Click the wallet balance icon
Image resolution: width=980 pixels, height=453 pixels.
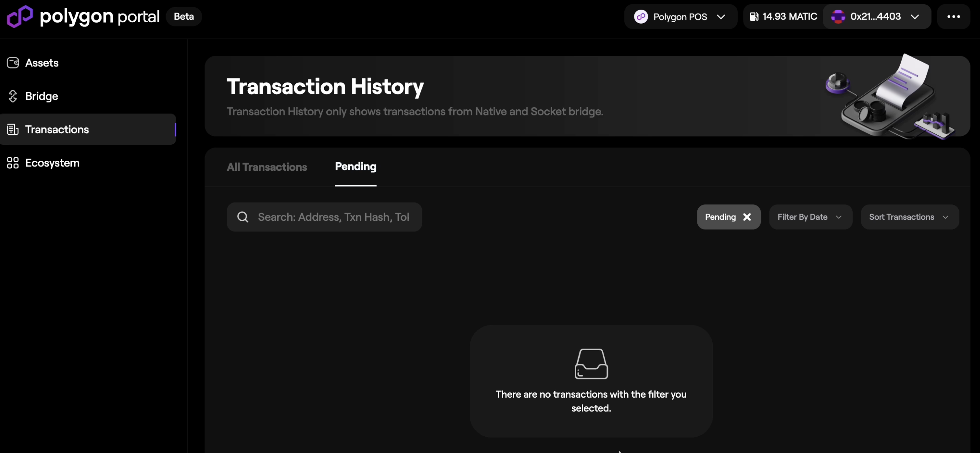tap(754, 16)
